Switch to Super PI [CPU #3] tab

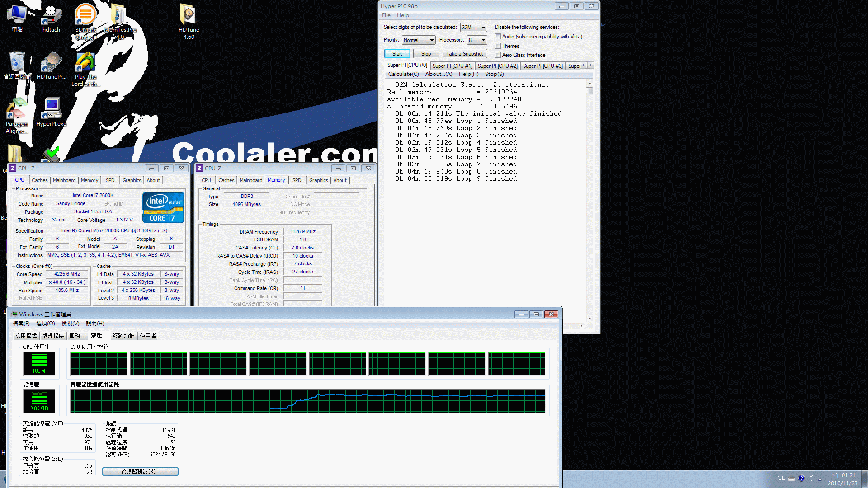[x=542, y=66]
